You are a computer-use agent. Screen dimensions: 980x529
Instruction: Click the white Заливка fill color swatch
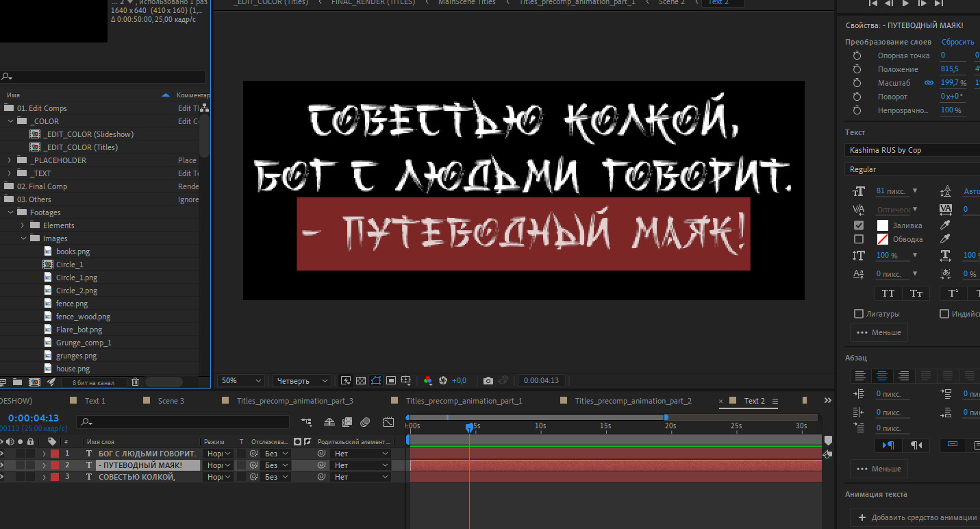tap(883, 225)
